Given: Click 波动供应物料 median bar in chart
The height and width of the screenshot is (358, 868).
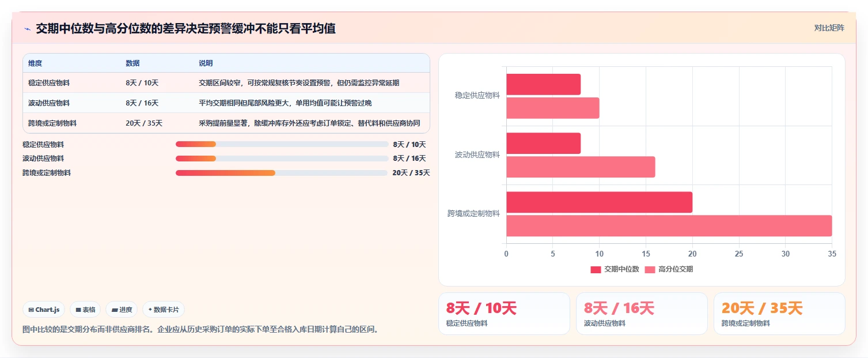Looking at the screenshot, I should pyautogui.click(x=543, y=144).
